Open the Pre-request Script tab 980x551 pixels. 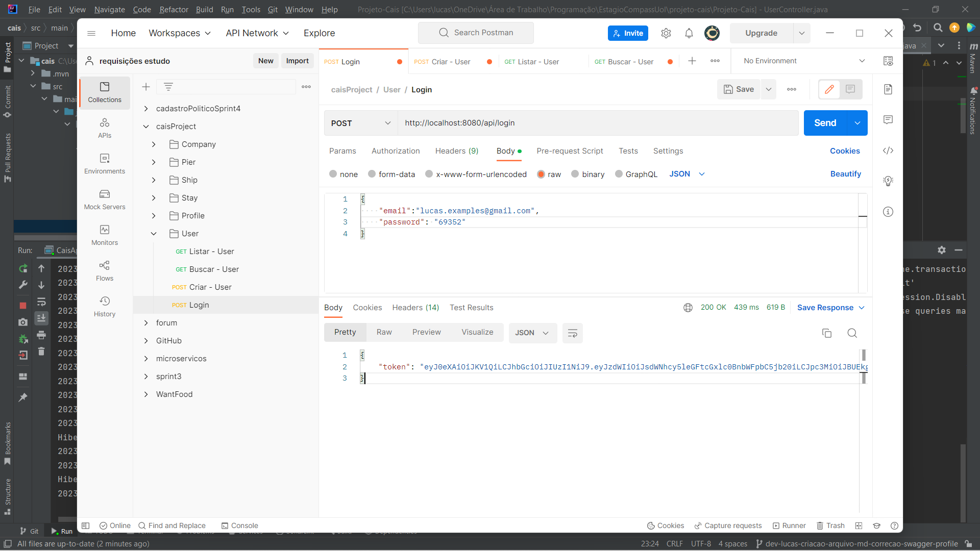[x=570, y=151]
